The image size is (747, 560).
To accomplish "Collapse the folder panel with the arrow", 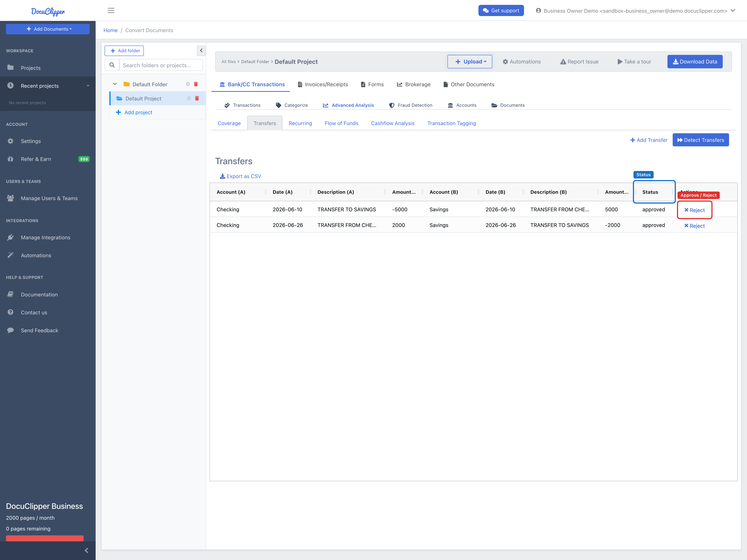I will click(201, 51).
